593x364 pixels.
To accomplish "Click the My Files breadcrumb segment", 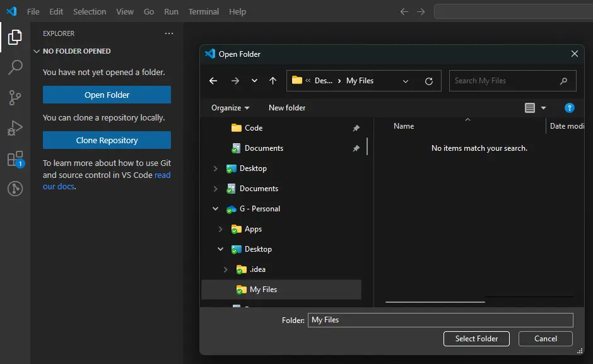I will point(360,81).
